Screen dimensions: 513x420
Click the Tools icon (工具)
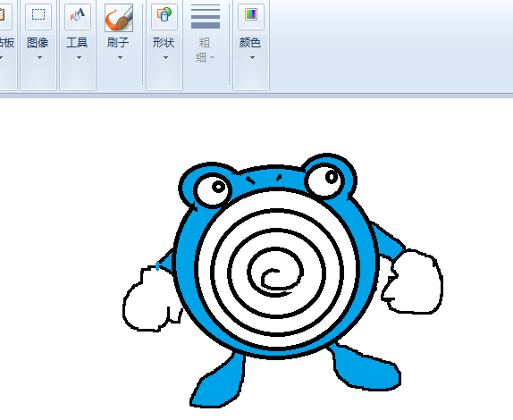(78, 15)
